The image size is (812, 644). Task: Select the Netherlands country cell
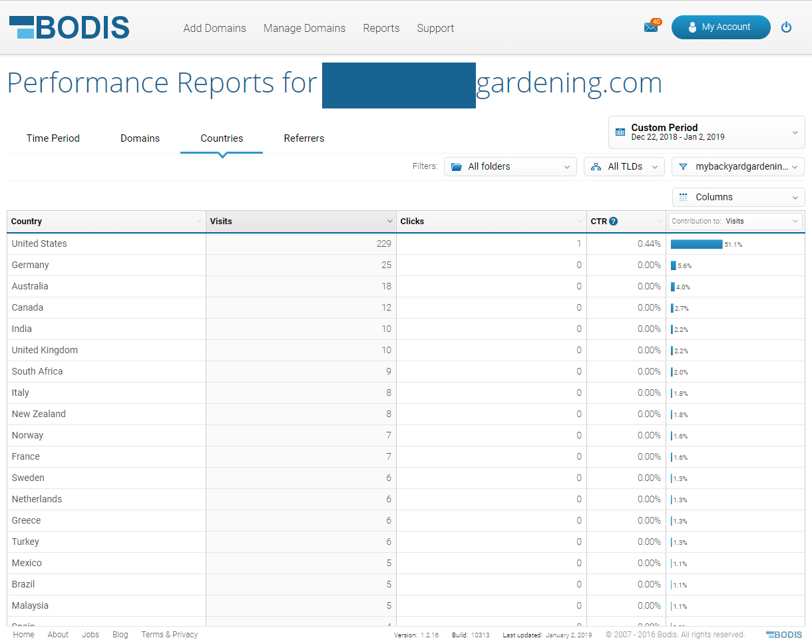click(x=106, y=500)
